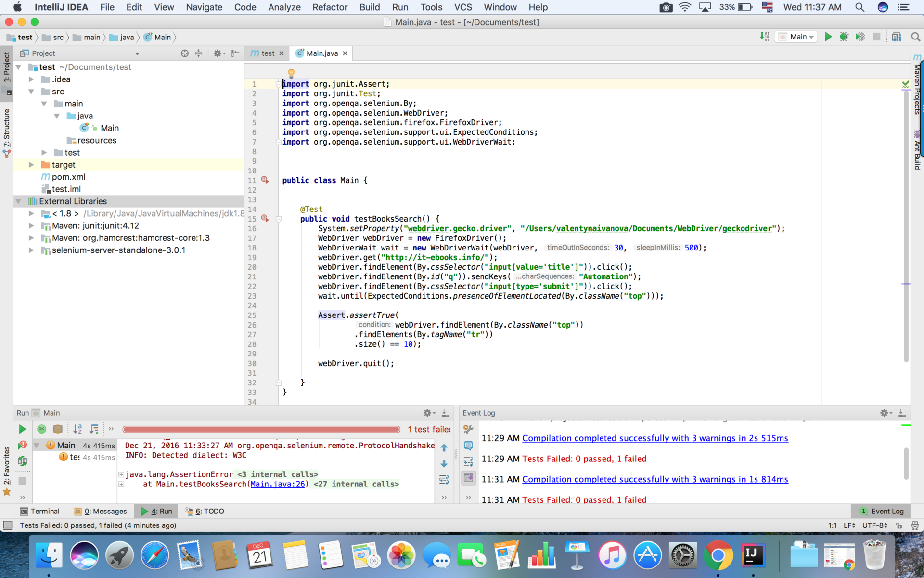The width and height of the screenshot is (924, 578).
Task: Open Spotlight search in macOS menu bar
Action: [860, 7]
